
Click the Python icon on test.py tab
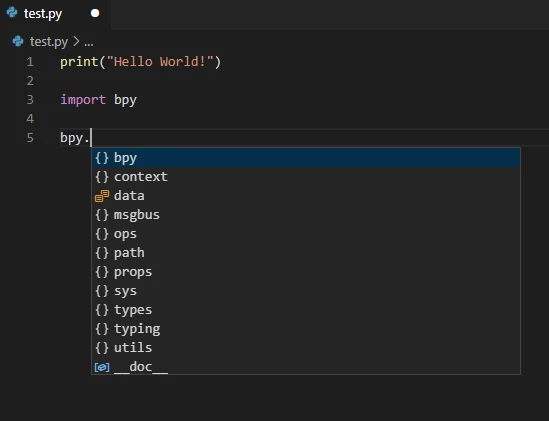pos(12,13)
